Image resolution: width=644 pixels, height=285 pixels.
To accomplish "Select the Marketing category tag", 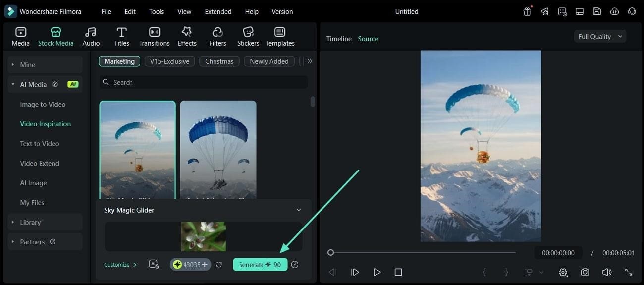I will pyautogui.click(x=119, y=61).
